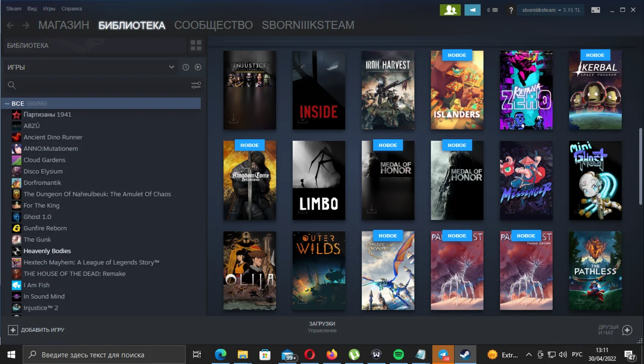Open the Steam friends list icon
Screen dimensions: 644x364
tap(450, 10)
